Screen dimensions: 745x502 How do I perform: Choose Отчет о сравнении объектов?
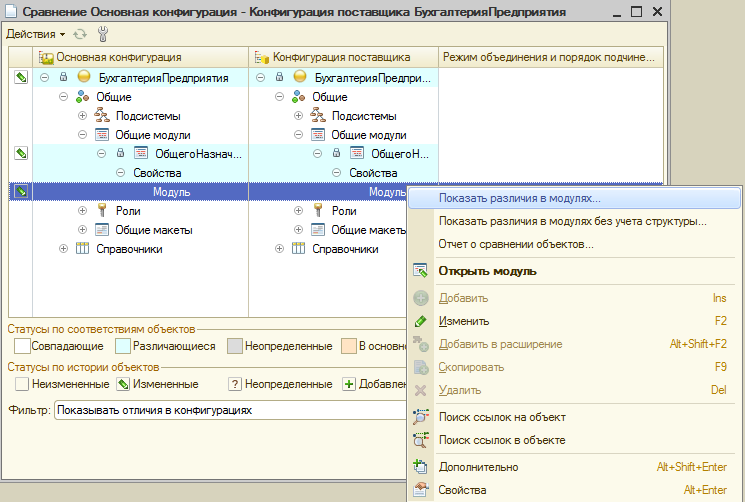tap(574, 244)
